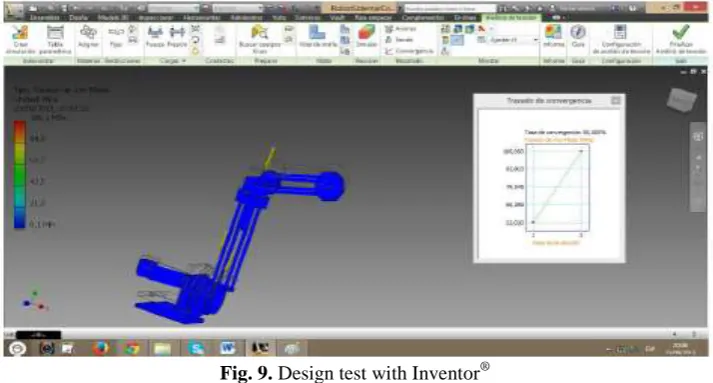This screenshot has width=713, height=383.
Task: Click the blue bottom of color legend
Action: (20, 218)
